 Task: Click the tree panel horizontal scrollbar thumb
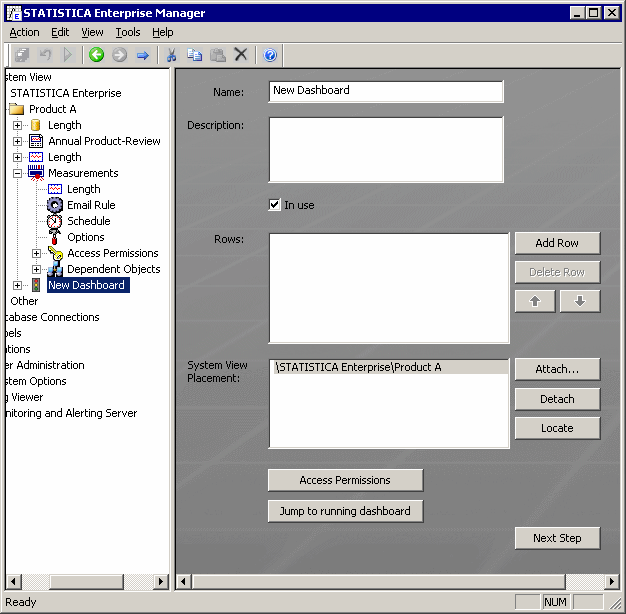pyautogui.click(x=86, y=581)
